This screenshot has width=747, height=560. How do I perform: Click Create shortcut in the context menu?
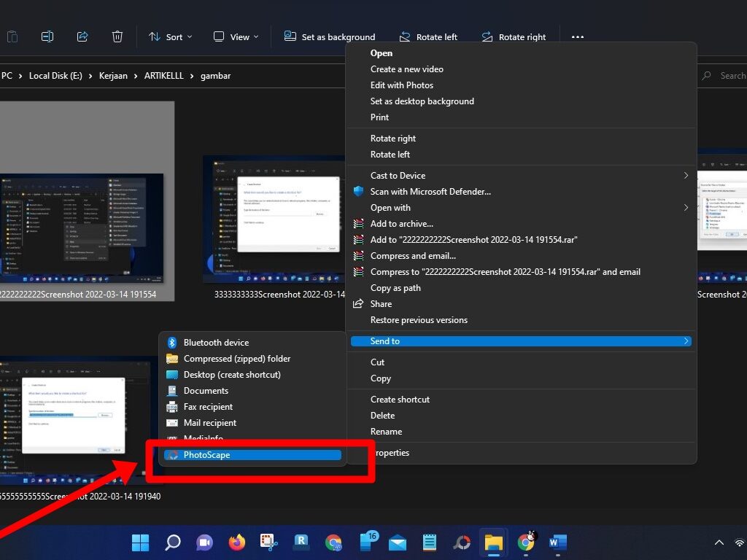400,399
